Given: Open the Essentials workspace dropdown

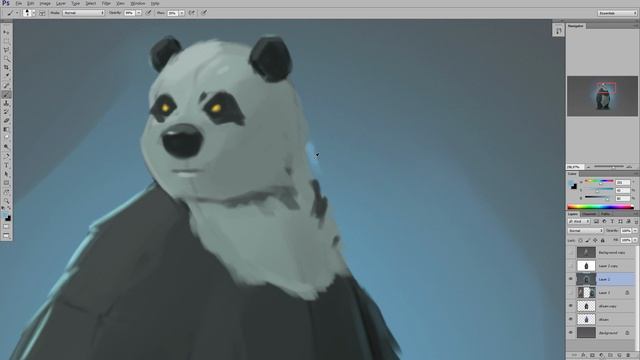Looking at the screenshot, I should pos(617,13).
